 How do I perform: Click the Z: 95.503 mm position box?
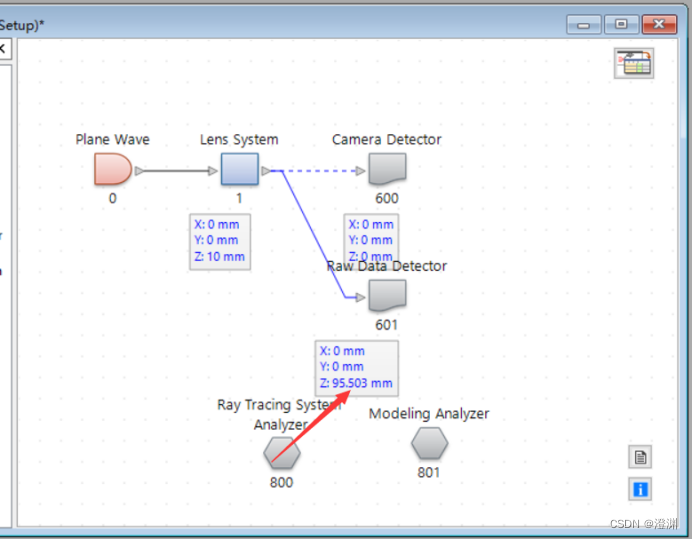(357, 368)
